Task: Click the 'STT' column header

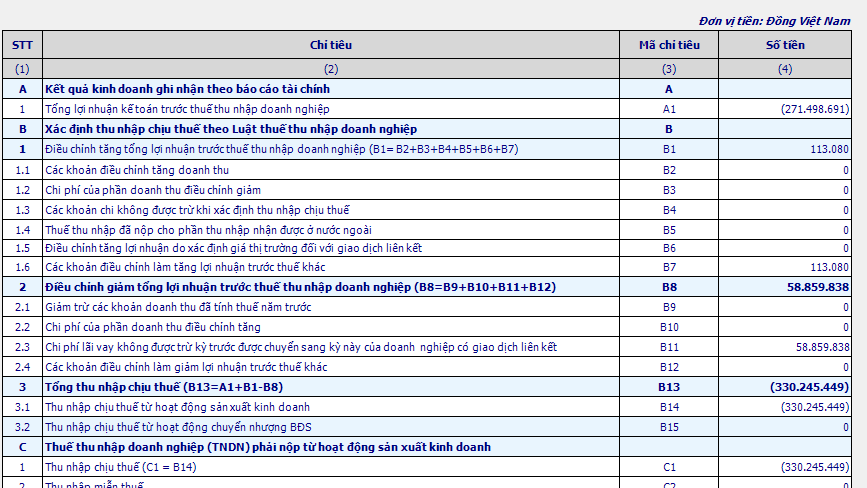Action: [x=22, y=45]
